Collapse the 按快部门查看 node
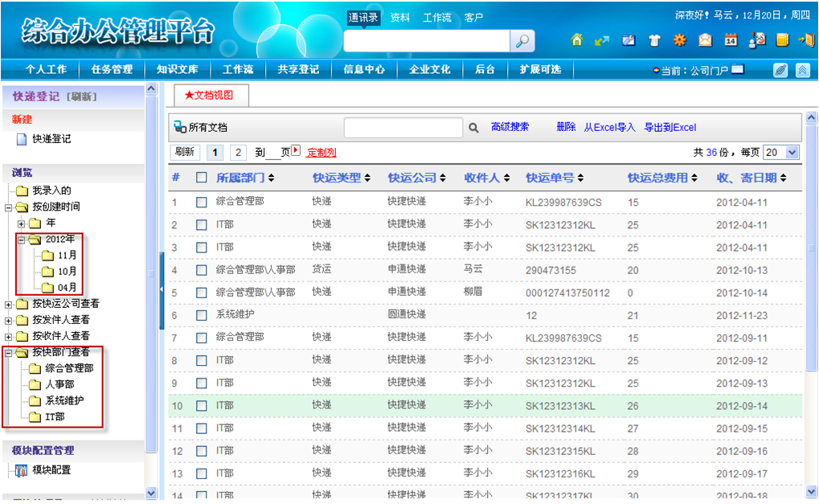Image resolution: width=819 pixels, height=504 pixels. click(x=8, y=353)
